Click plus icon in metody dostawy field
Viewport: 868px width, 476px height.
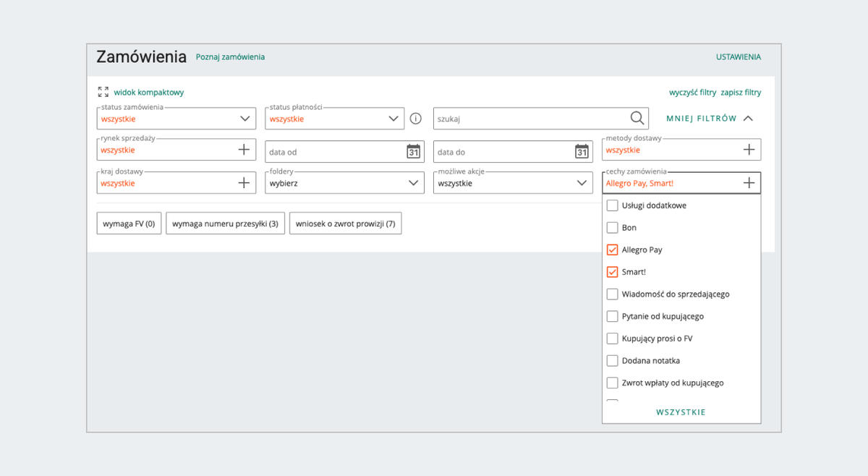click(x=749, y=150)
